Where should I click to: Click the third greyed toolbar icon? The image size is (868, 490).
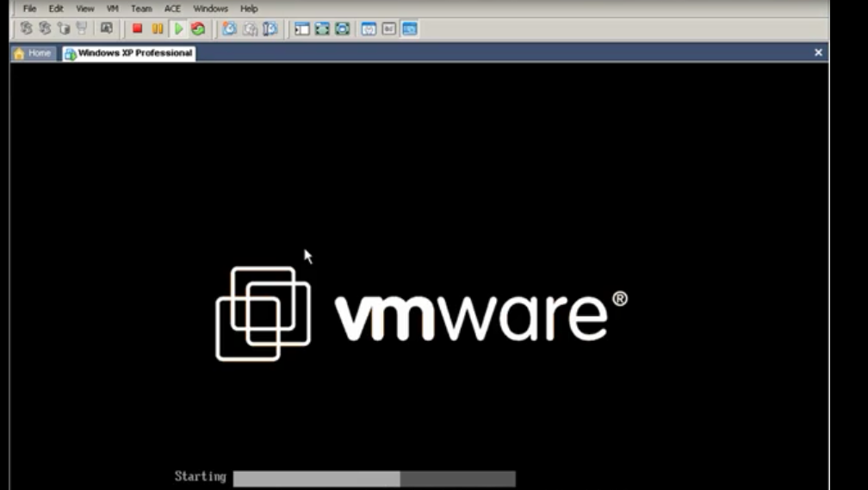(64, 28)
